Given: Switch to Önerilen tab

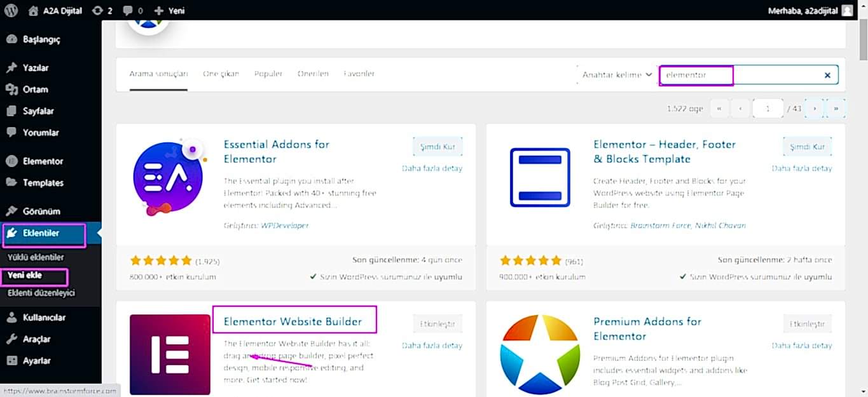Looking at the screenshot, I should 313,74.
